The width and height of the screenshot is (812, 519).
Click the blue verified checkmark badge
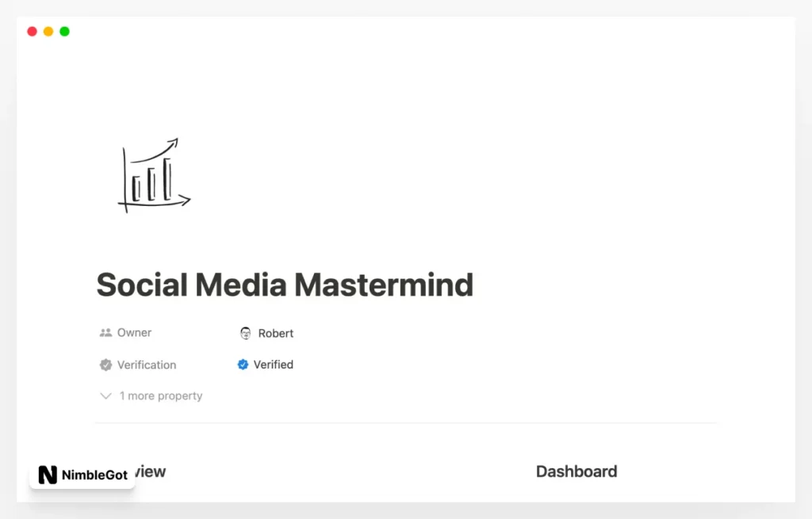(243, 364)
